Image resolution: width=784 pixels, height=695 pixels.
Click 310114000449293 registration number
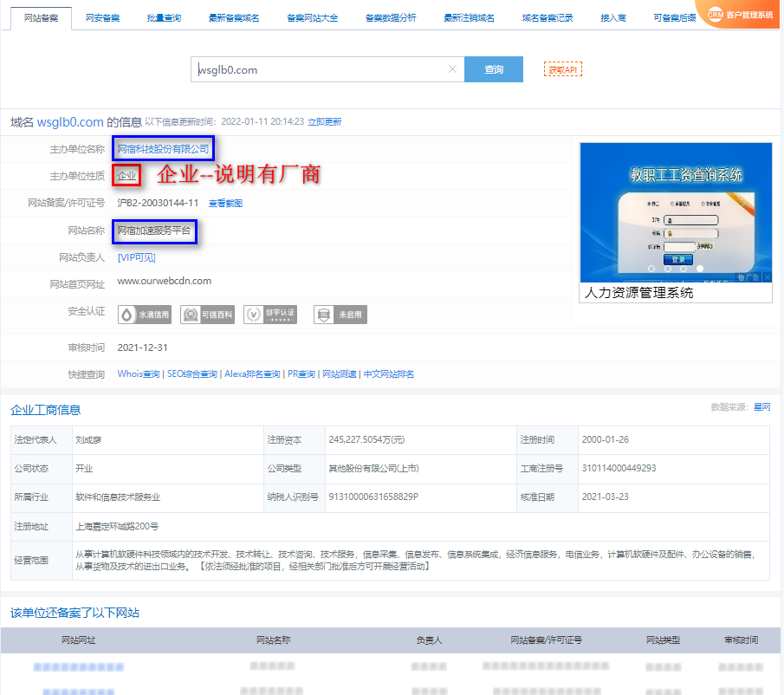619,469
